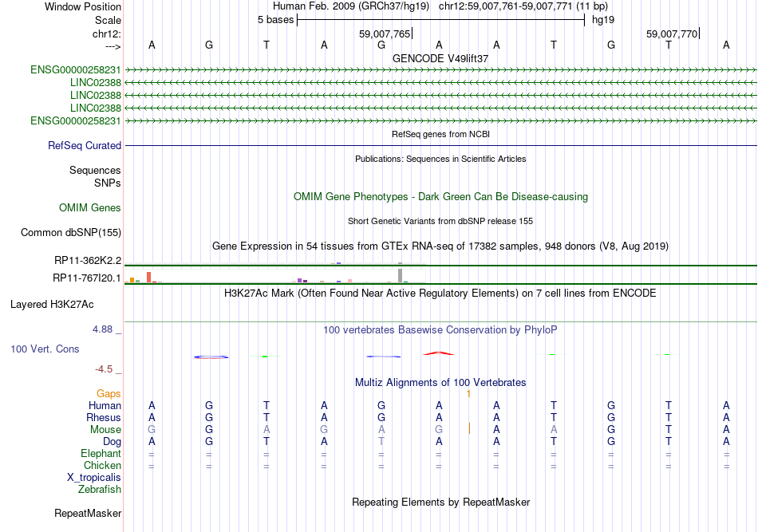
Task: Select the Zebrafish alignment row label
Action: tap(100, 490)
